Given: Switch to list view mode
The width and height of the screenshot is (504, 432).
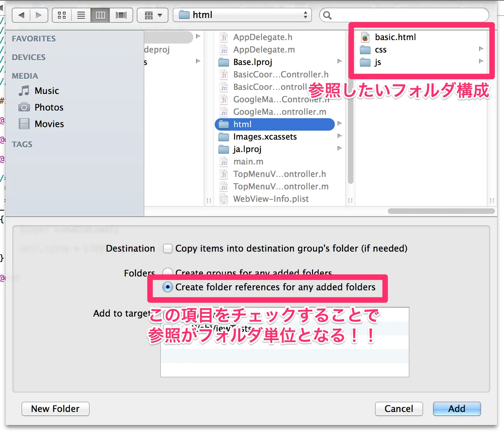Looking at the screenshot, I should (x=81, y=15).
